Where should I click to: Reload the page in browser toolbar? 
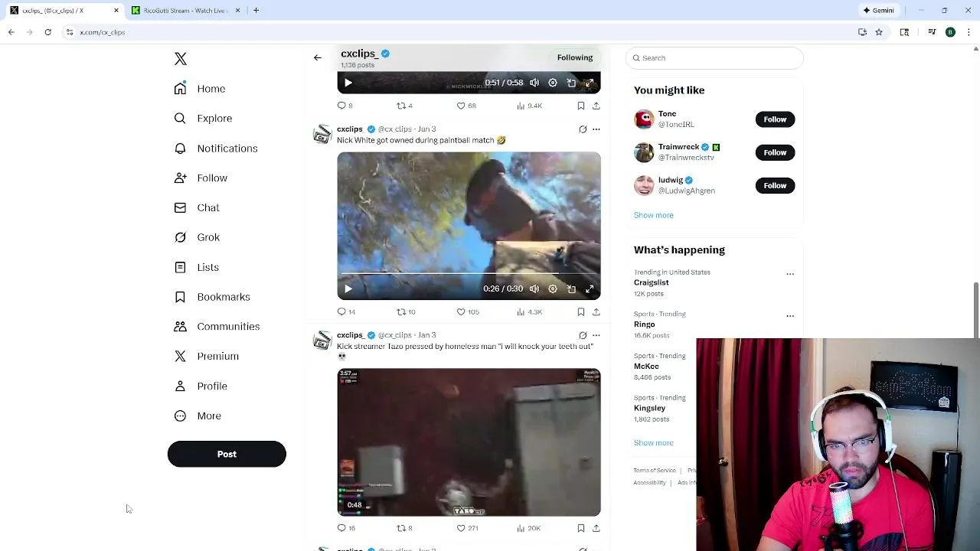pos(47,32)
